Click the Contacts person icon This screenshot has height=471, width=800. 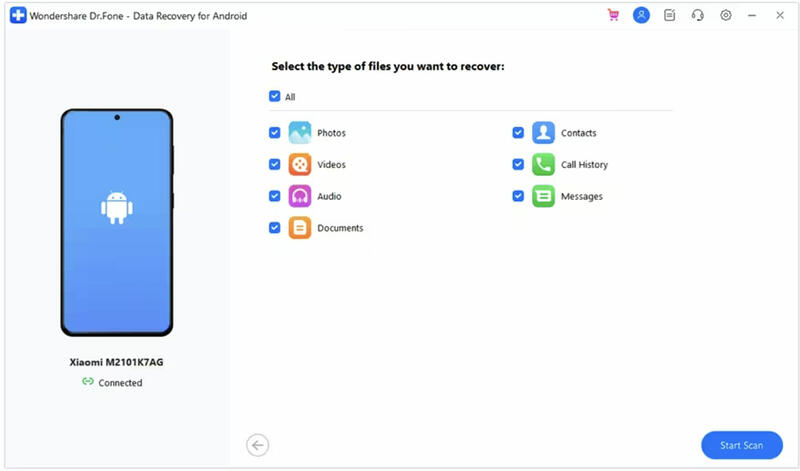pyautogui.click(x=543, y=133)
